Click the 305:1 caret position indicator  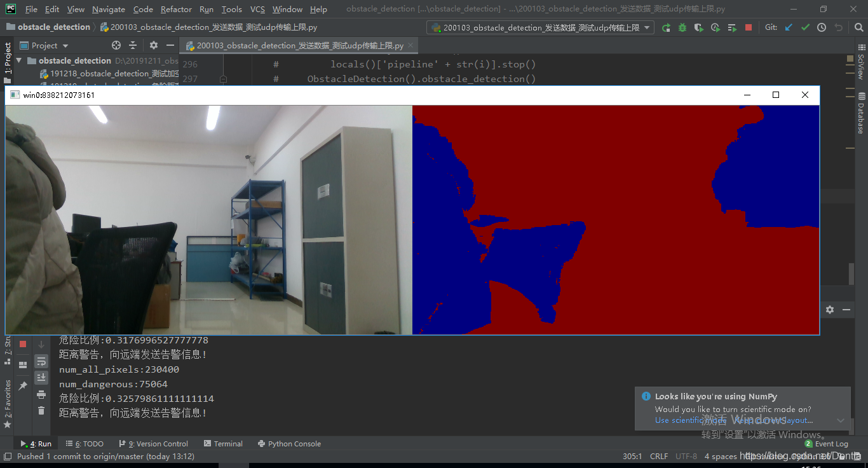[x=632, y=457]
